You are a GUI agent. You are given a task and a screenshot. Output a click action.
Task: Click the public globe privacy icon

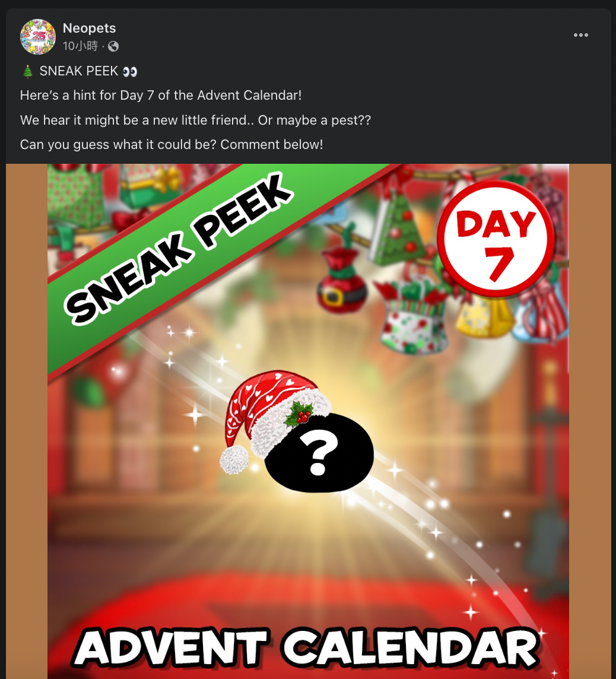coord(113,46)
